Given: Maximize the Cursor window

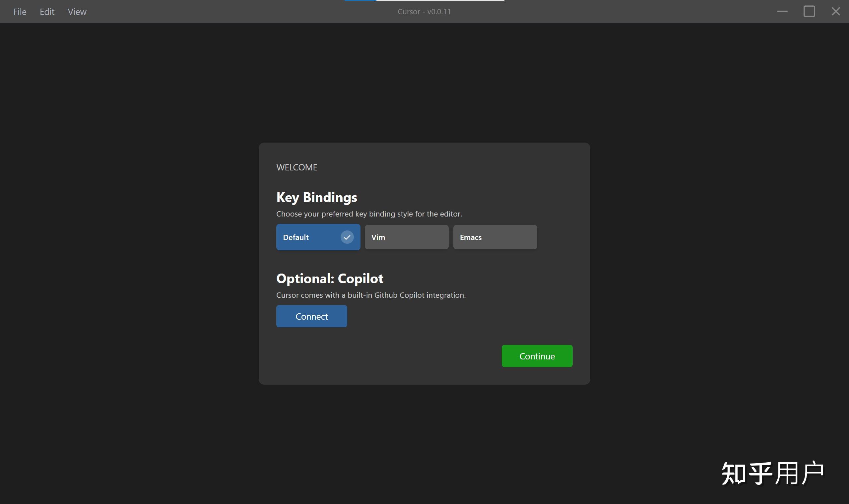Looking at the screenshot, I should tap(809, 12).
